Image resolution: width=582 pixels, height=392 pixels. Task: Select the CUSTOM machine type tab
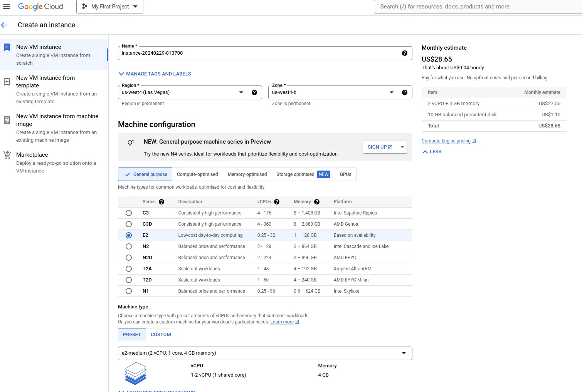[161, 335]
